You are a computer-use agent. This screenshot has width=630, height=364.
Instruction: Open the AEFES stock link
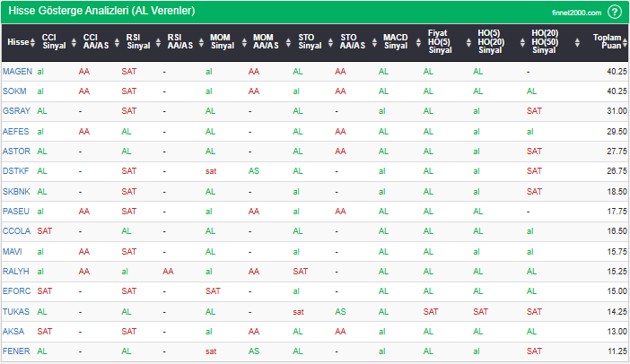tap(16, 131)
